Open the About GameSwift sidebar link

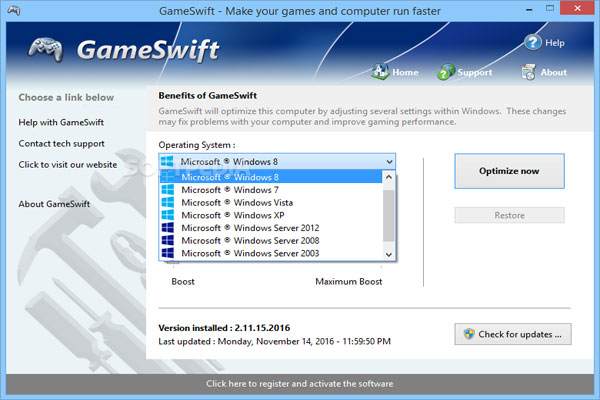(x=54, y=204)
